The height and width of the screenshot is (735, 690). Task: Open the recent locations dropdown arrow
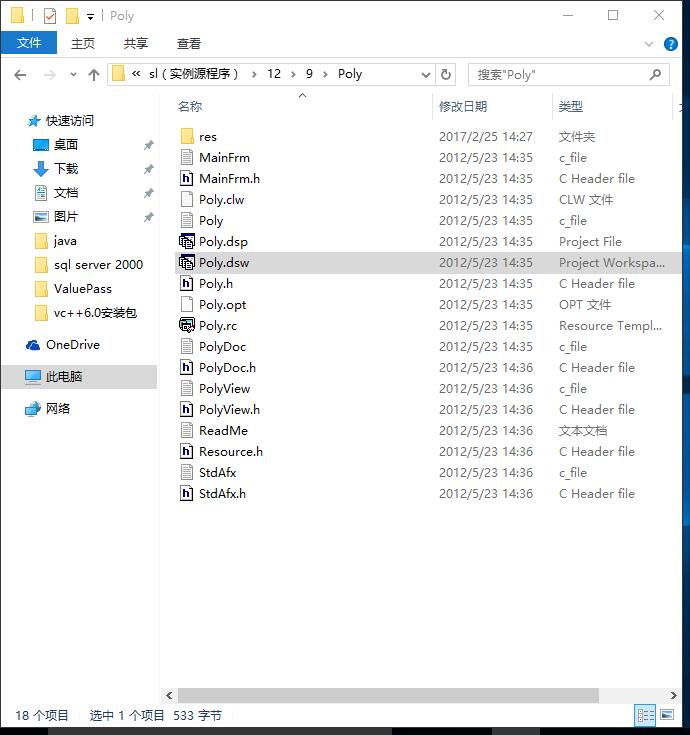click(x=73, y=75)
